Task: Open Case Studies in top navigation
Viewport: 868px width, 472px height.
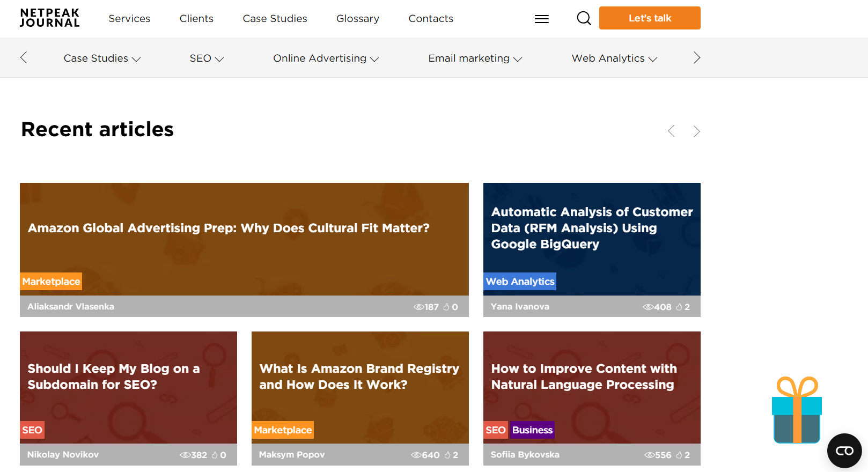Action: tap(275, 18)
